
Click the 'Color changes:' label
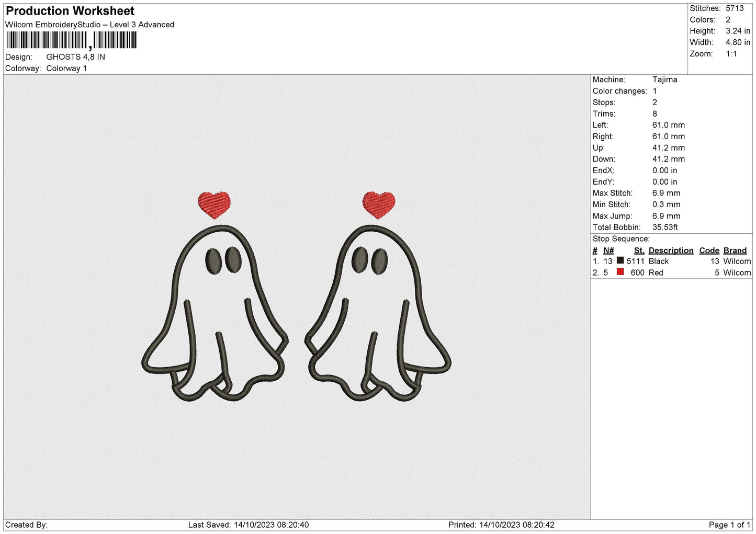(x=619, y=91)
